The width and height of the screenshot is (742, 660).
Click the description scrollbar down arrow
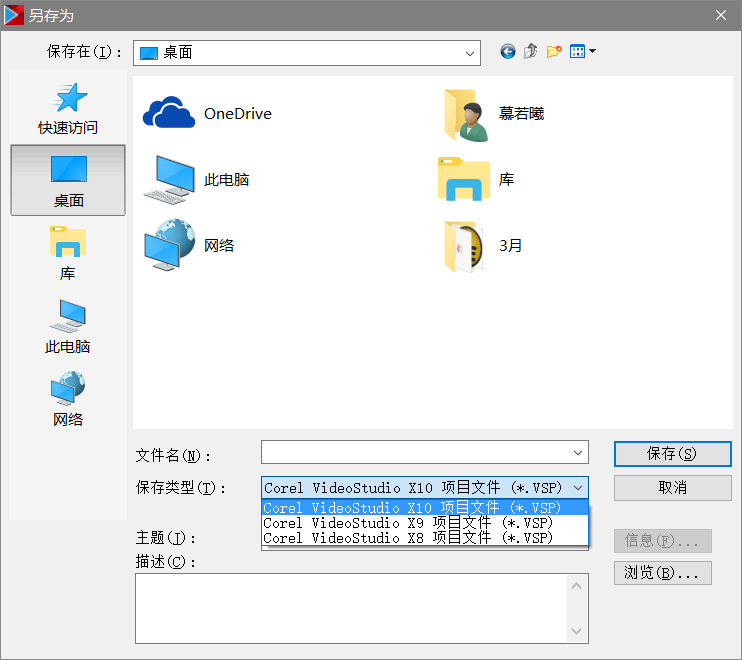[576, 631]
